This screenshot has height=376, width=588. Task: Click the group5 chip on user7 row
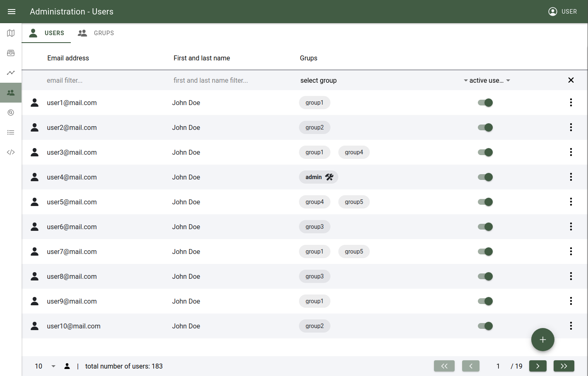(354, 251)
